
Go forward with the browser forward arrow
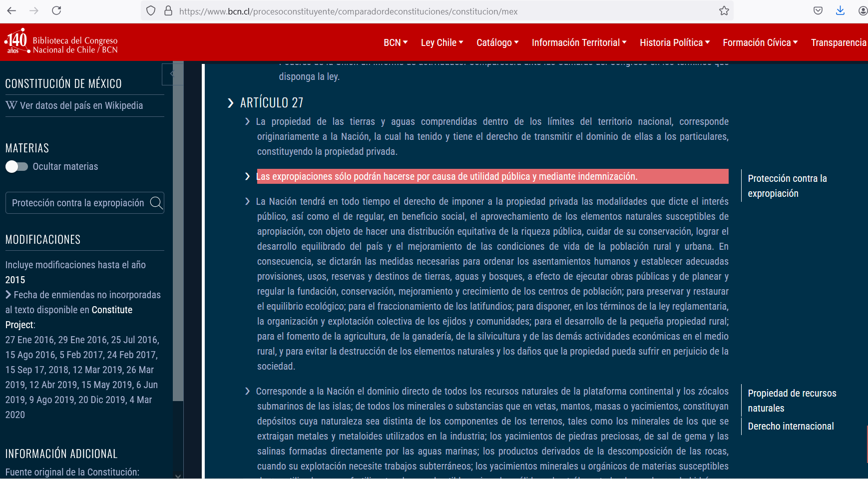(x=34, y=10)
